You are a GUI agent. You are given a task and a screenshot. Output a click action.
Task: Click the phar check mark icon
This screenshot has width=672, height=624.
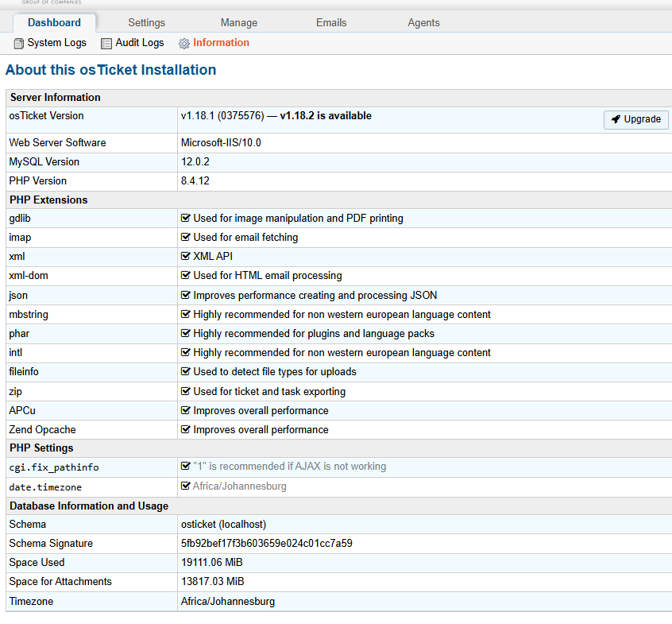click(185, 333)
